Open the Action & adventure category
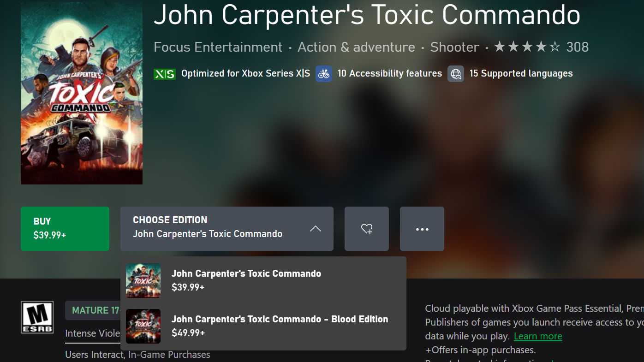 pyautogui.click(x=356, y=47)
